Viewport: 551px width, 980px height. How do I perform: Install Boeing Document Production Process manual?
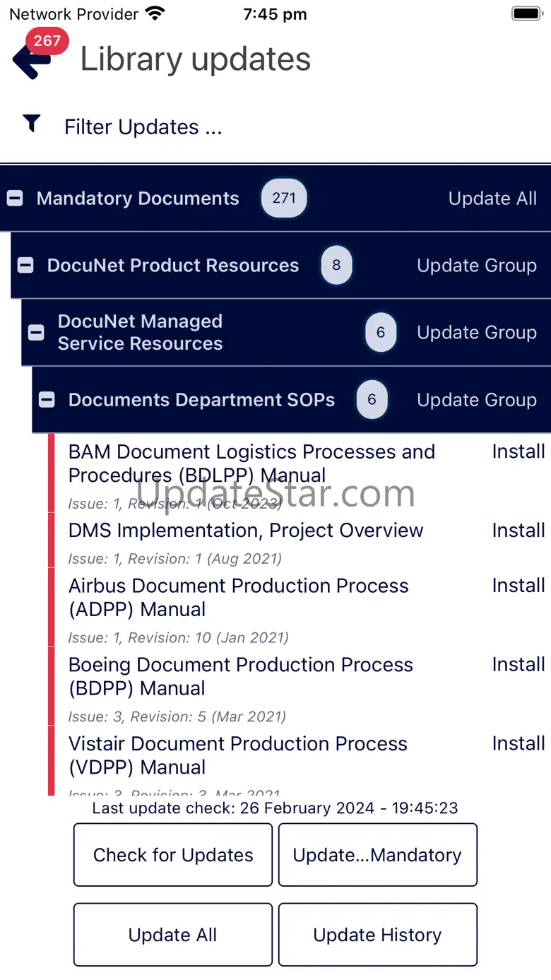click(x=519, y=665)
